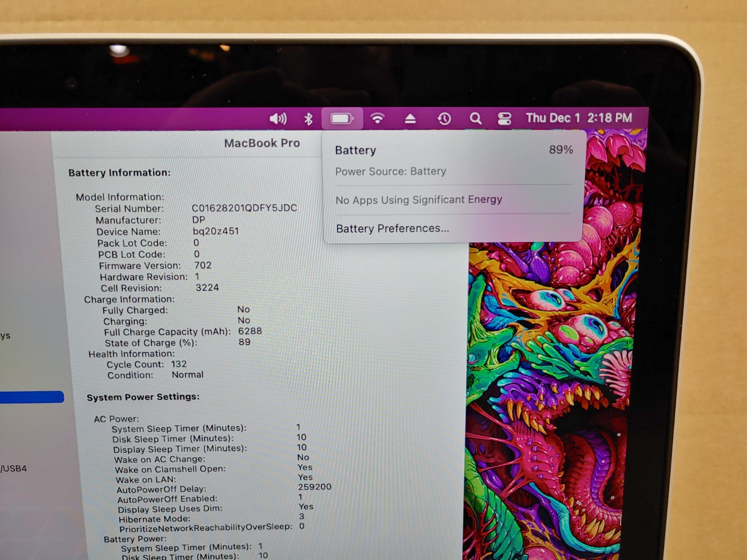The width and height of the screenshot is (747, 560).
Task: Click the battery icon in menu bar
Action: coord(342,119)
